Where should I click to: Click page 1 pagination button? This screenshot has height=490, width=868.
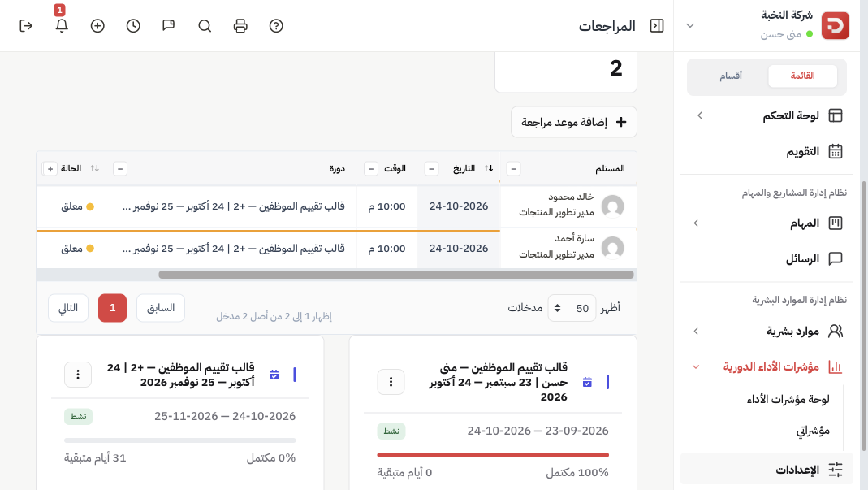[x=112, y=308]
